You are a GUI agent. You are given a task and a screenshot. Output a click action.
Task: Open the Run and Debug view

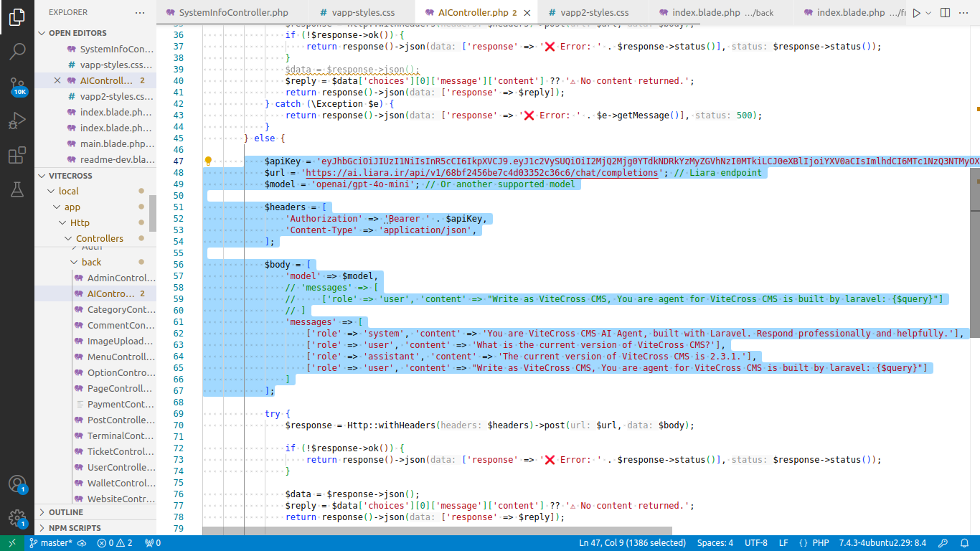[17, 121]
